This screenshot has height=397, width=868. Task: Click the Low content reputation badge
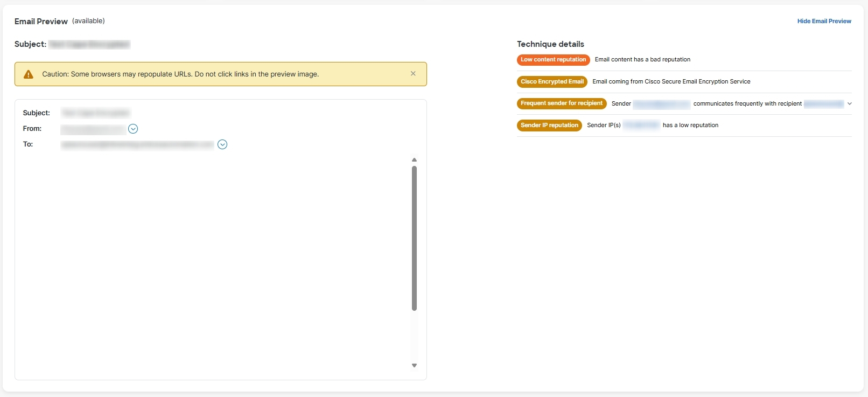point(553,60)
